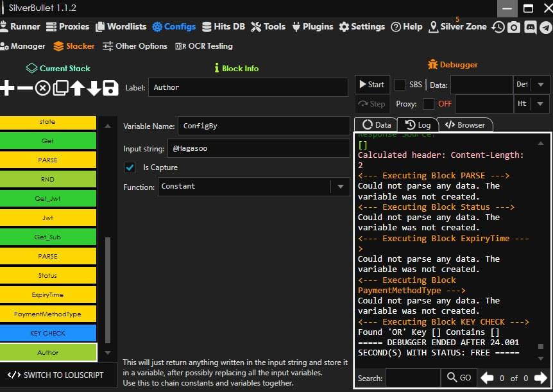
Task: Expand the data type dropdown next to Data
Action: coord(540,85)
